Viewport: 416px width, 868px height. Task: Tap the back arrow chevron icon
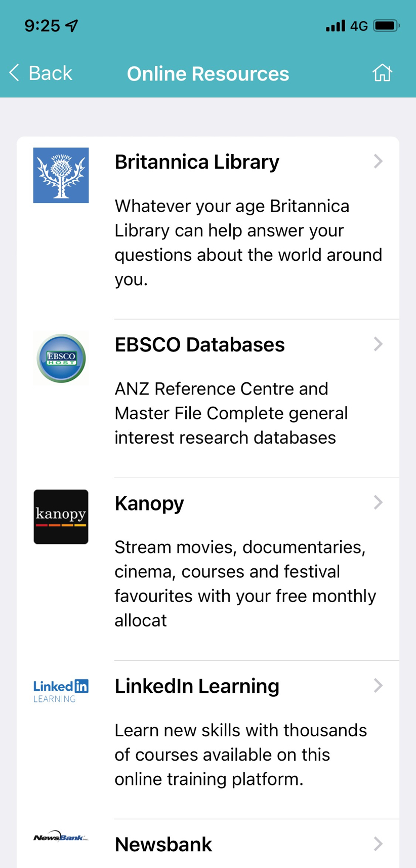pos(14,73)
